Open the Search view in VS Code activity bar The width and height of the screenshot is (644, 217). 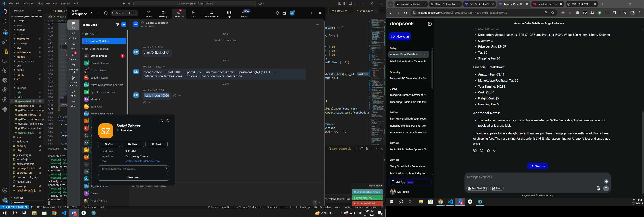(5, 22)
